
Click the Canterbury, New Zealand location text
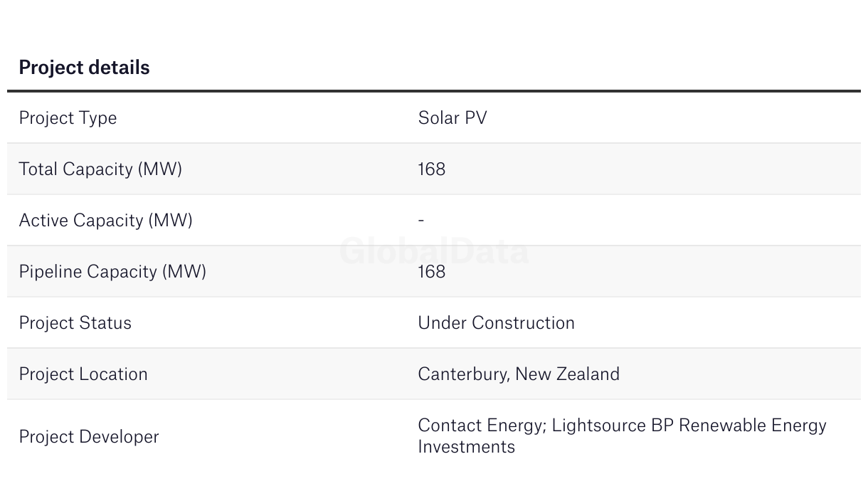pyautogui.click(x=519, y=374)
